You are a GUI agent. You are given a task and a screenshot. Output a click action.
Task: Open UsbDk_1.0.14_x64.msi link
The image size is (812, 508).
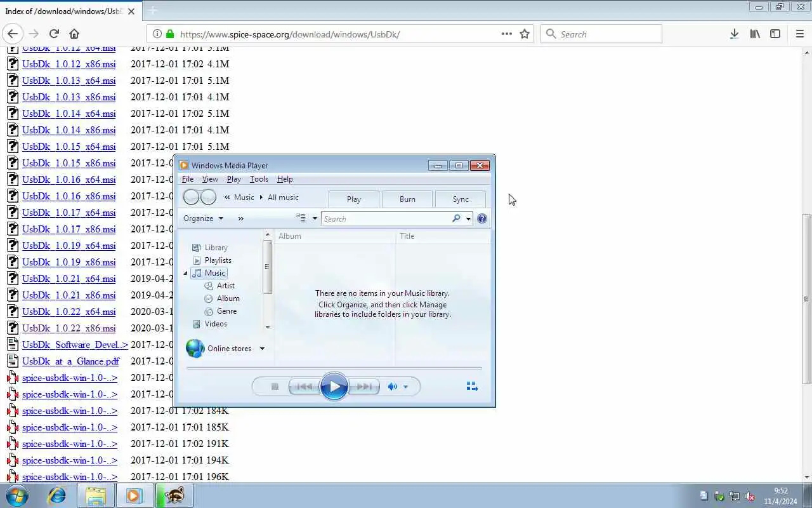pyautogui.click(x=69, y=114)
